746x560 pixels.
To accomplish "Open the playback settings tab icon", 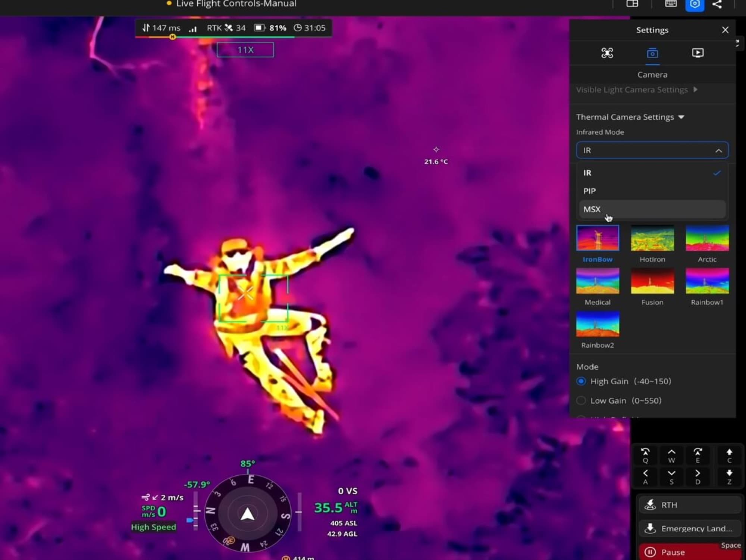I will click(x=698, y=53).
